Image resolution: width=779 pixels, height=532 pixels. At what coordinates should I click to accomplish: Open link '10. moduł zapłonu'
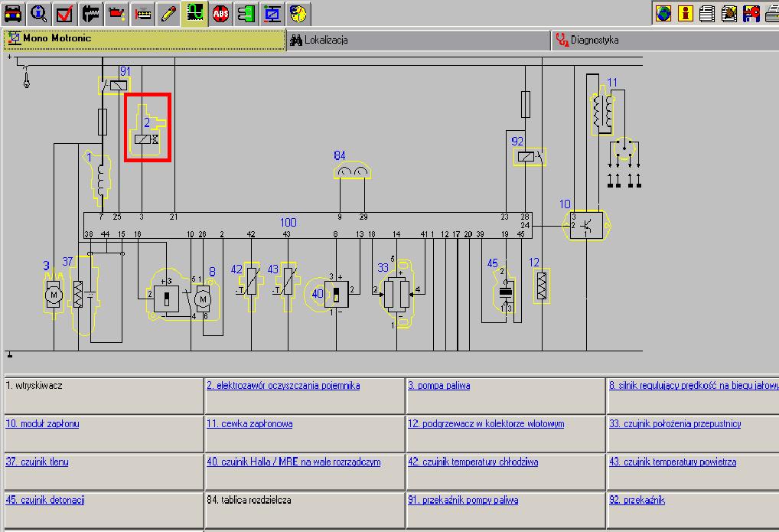point(42,423)
